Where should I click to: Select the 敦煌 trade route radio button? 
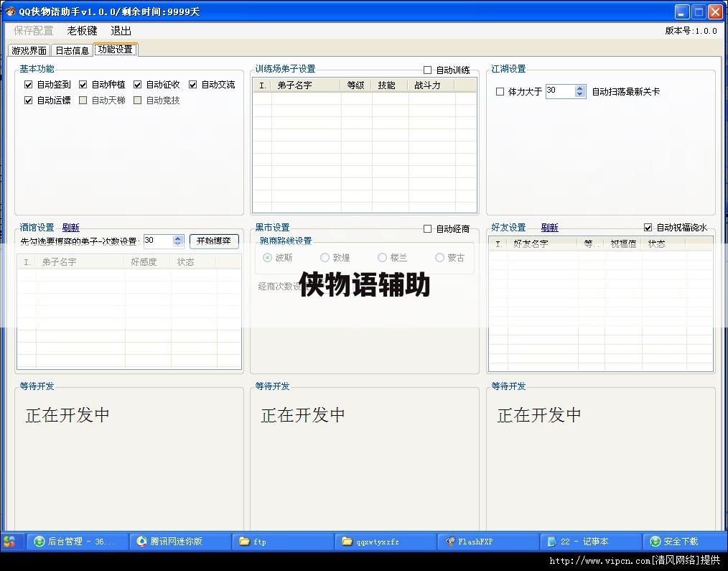[325, 257]
